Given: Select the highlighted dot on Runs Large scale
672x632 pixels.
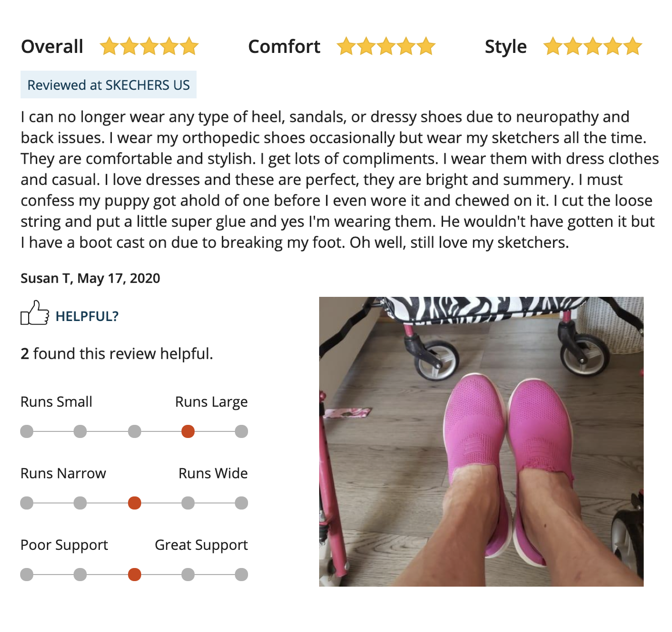Looking at the screenshot, I should click(188, 431).
